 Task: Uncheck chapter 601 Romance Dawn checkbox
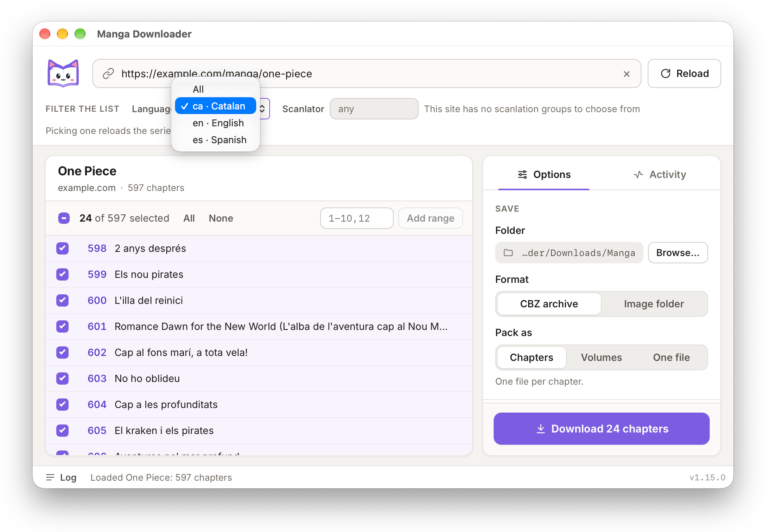click(62, 326)
